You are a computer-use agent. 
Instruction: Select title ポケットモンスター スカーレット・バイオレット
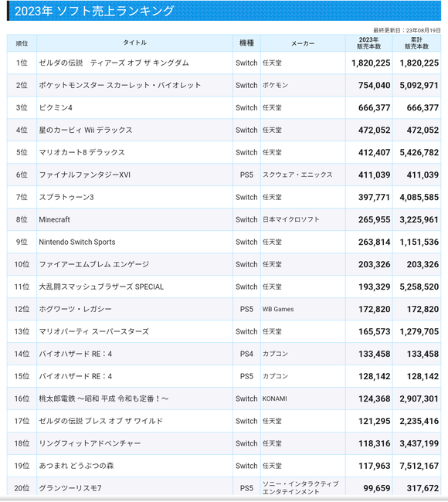click(120, 85)
